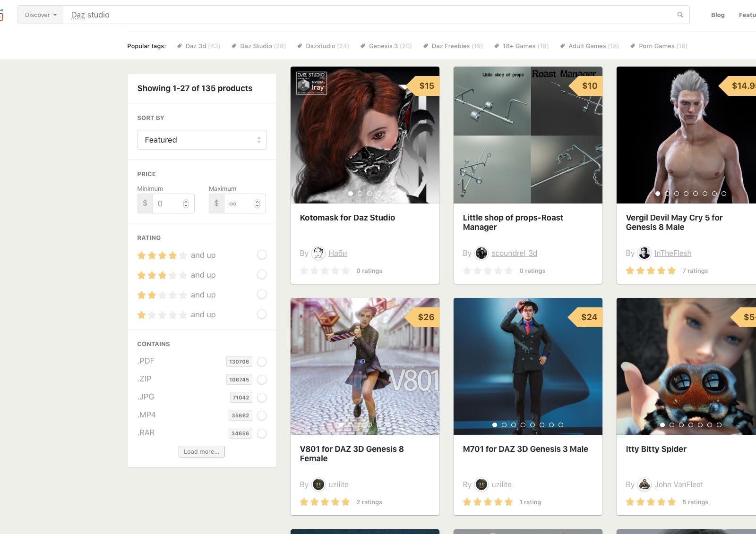Click the V801 for DAZ 3D title

[x=352, y=454]
